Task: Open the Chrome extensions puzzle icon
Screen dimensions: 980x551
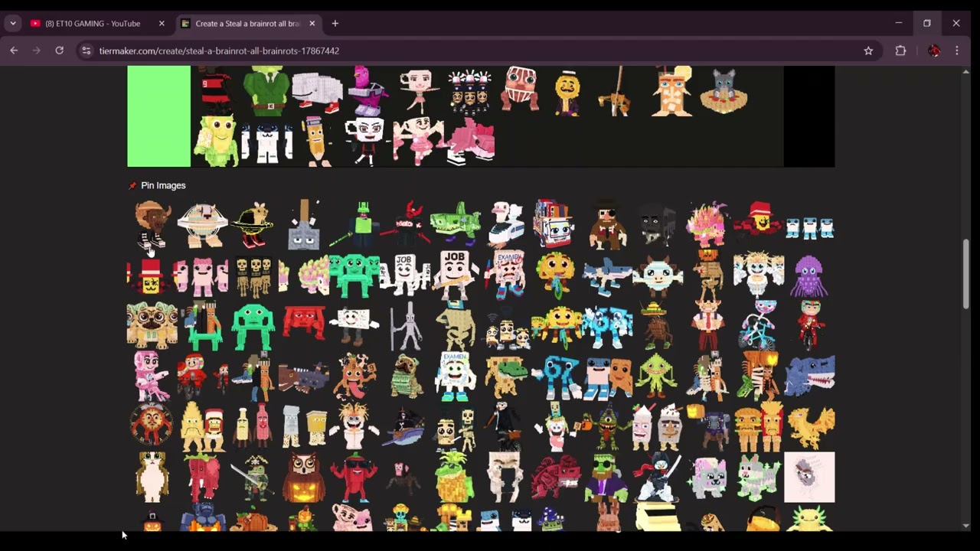Action: pos(900,51)
